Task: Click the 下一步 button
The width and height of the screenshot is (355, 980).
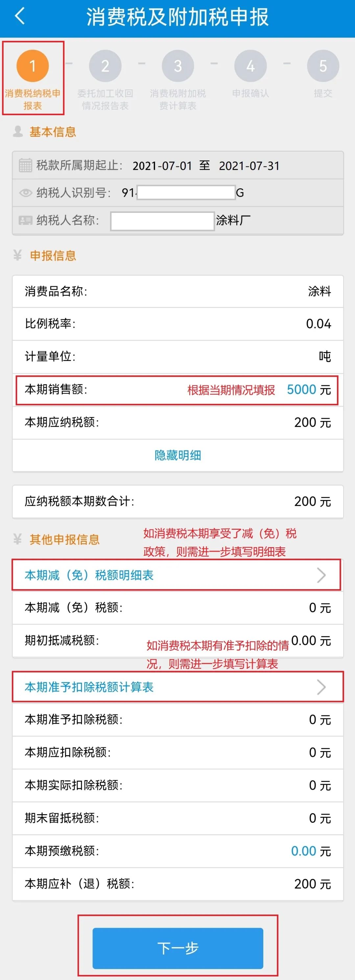Action: [178, 948]
